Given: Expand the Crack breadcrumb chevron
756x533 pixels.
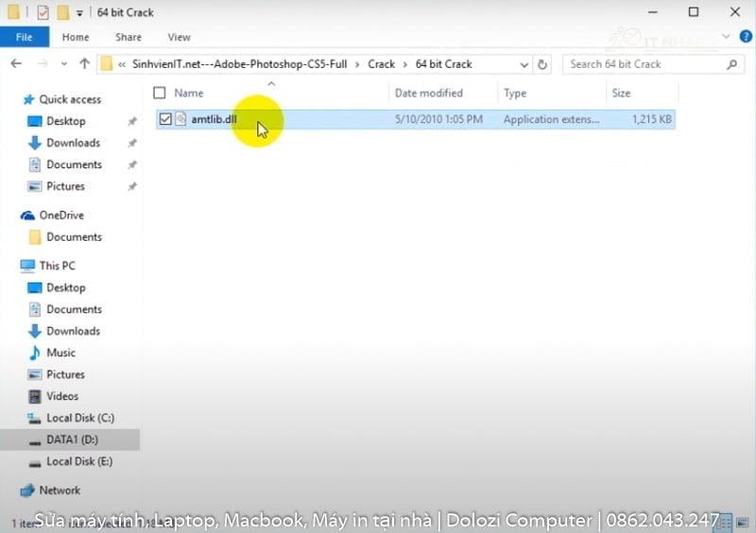Looking at the screenshot, I should (405, 64).
